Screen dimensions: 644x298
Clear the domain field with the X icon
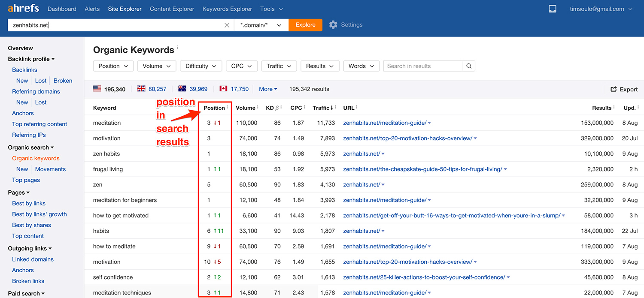(x=227, y=25)
